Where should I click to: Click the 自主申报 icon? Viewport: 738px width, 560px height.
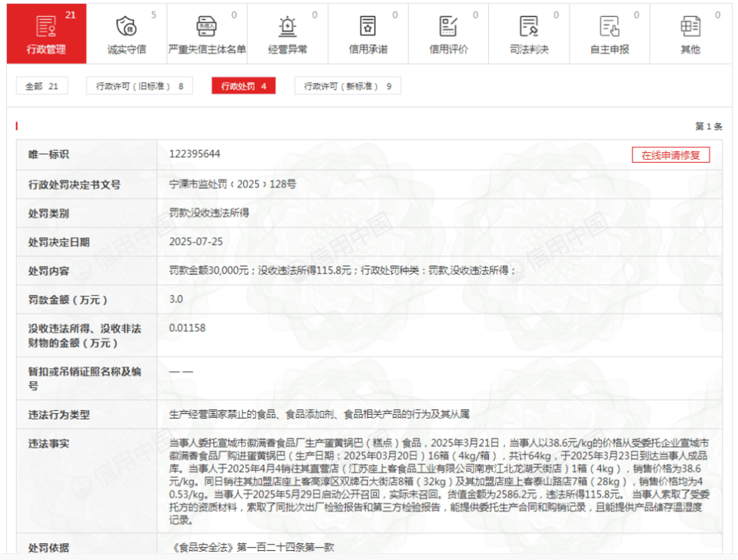[x=610, y=25]
